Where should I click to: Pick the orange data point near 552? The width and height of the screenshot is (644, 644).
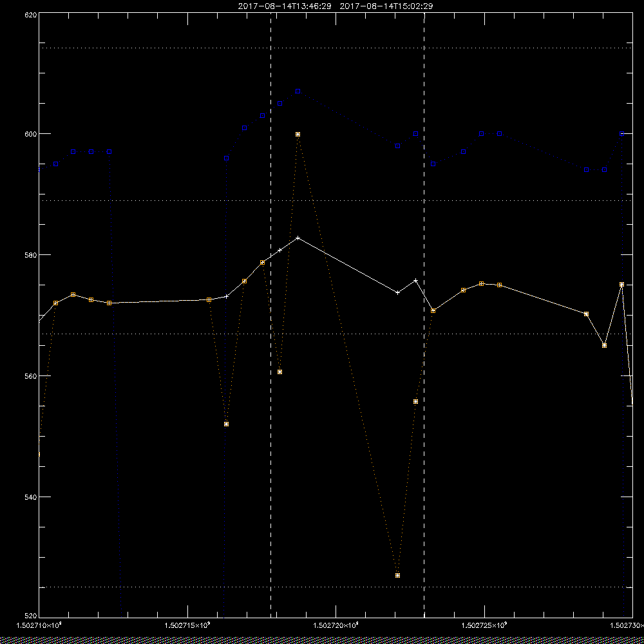tap(226, 424)
